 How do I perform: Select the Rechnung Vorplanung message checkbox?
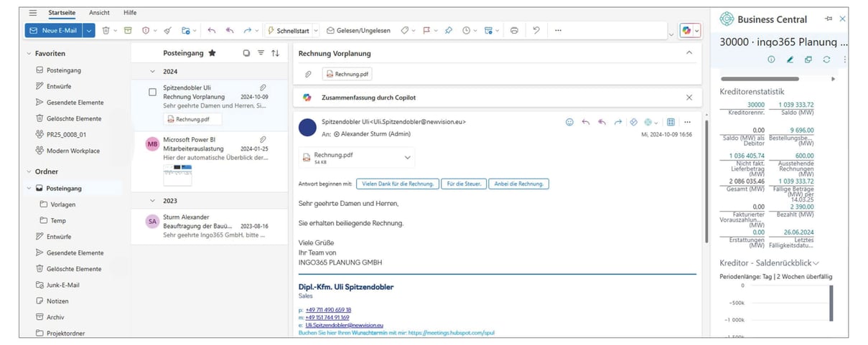(x=152, y=92)
